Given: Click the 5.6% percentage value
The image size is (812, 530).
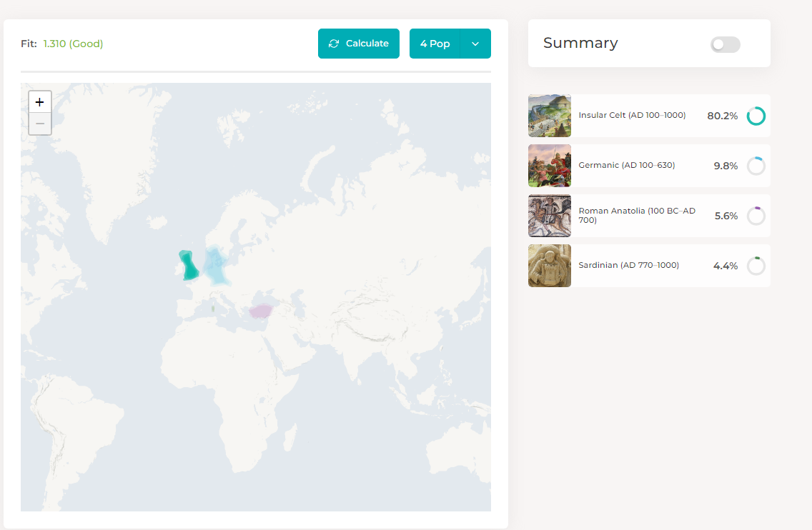Looking at the screenshot, I should (726, 216).
